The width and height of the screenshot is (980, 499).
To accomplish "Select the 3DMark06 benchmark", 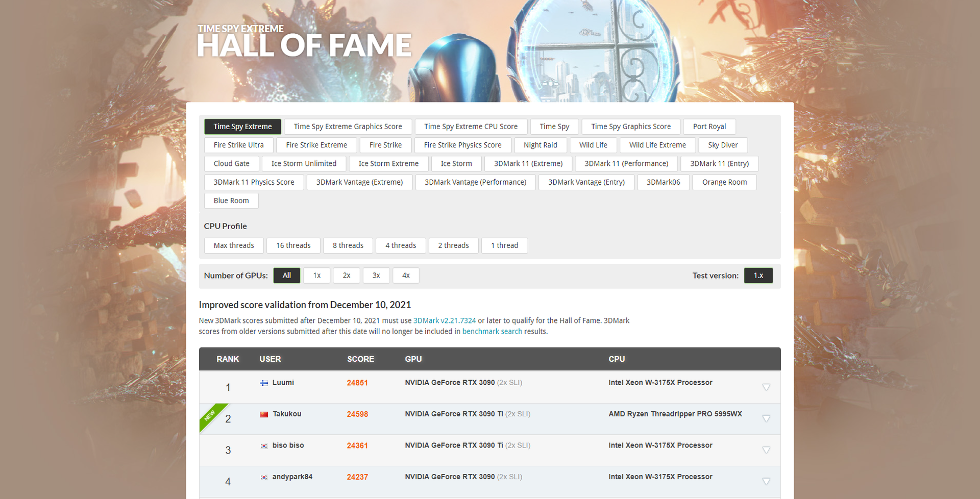I will [x=663, y=182].
